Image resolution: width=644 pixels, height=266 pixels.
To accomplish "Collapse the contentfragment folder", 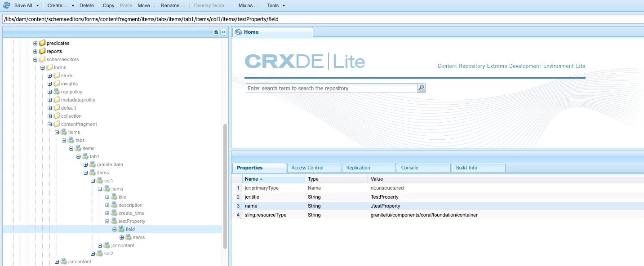I will tap(50, 124).
